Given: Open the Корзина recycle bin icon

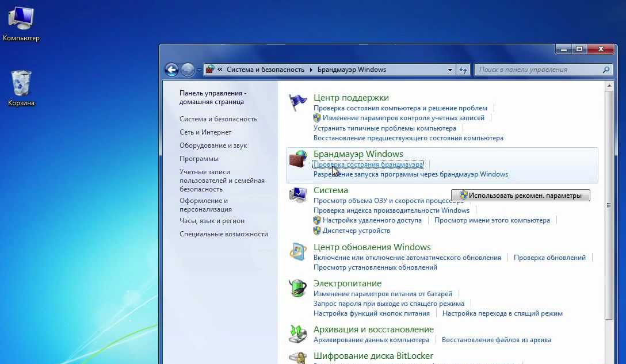Looking at the screenshot, I should [x=21, y=88].
